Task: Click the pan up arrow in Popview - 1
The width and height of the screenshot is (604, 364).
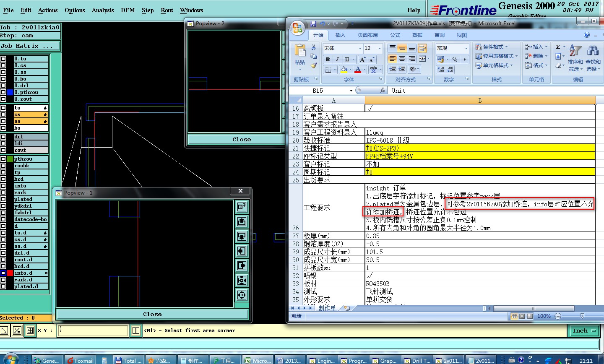Action: pos(242,221)
